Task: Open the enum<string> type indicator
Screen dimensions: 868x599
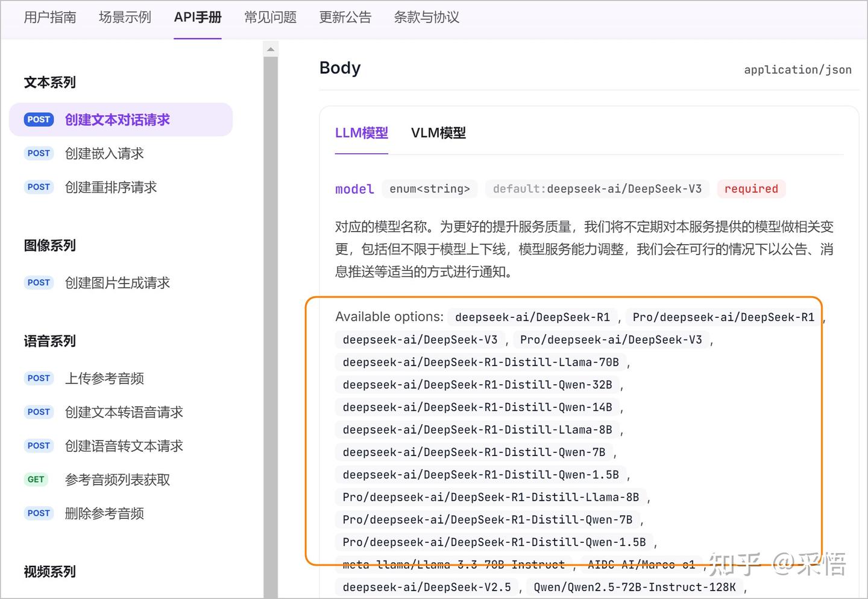Action: pyautogui.click(x=429, y=188)
